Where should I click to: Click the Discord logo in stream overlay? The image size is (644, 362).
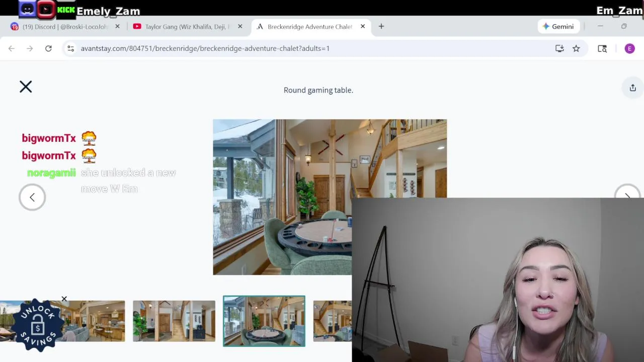tap(27, 9)
